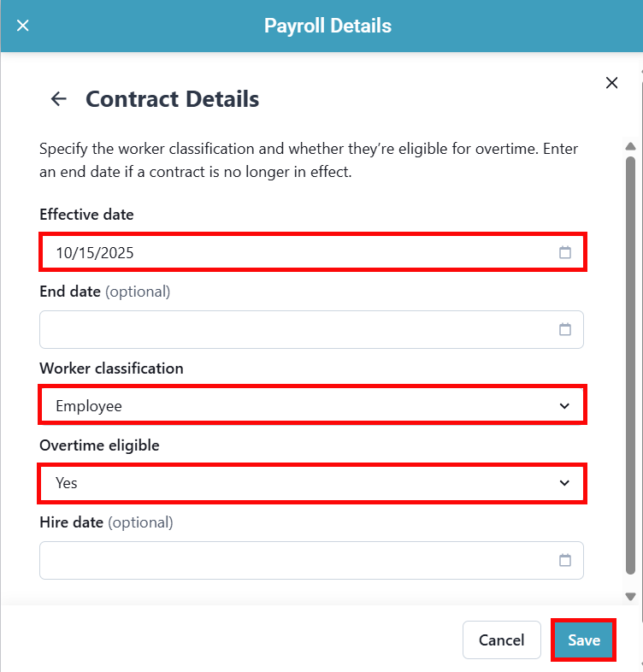Open the Effective date calendar picker
This screenshot has height=672, width=643.
tap(564, 253)
